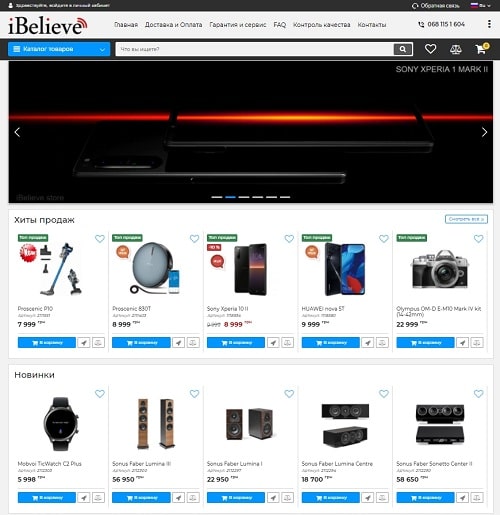Viewport: 500px width, 515px height.
Task: Click compare icon for Proscenic P10
Action: [98, 342]
